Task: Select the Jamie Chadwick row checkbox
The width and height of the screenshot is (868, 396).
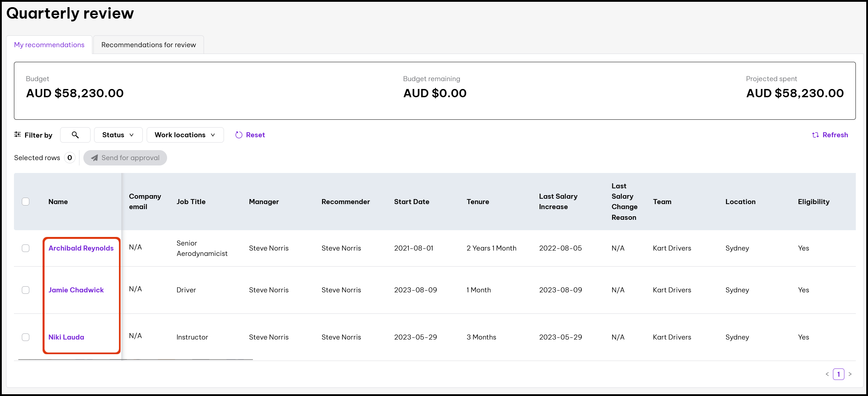Action: click(x=26, y=290)
